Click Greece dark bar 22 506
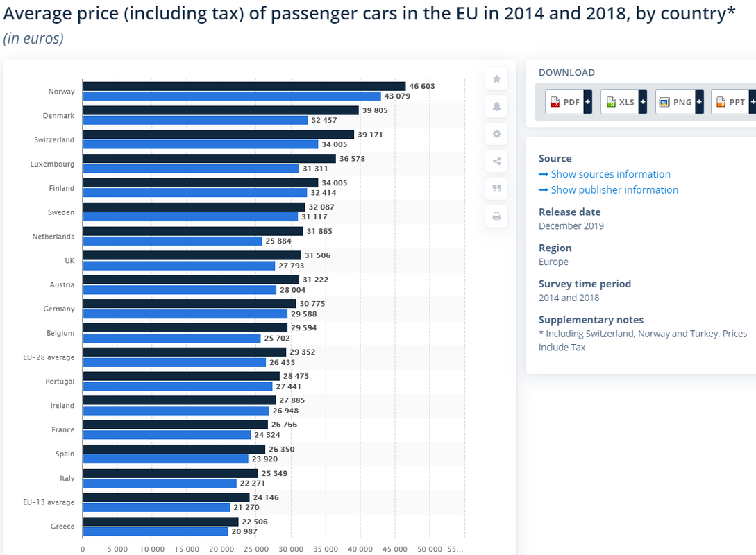 pos(160,522)
